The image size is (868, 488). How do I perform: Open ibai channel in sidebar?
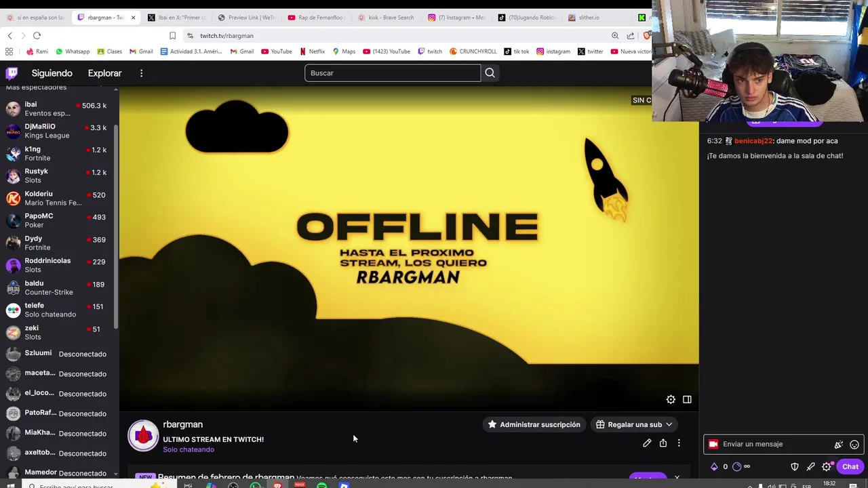tap(58, 108)
